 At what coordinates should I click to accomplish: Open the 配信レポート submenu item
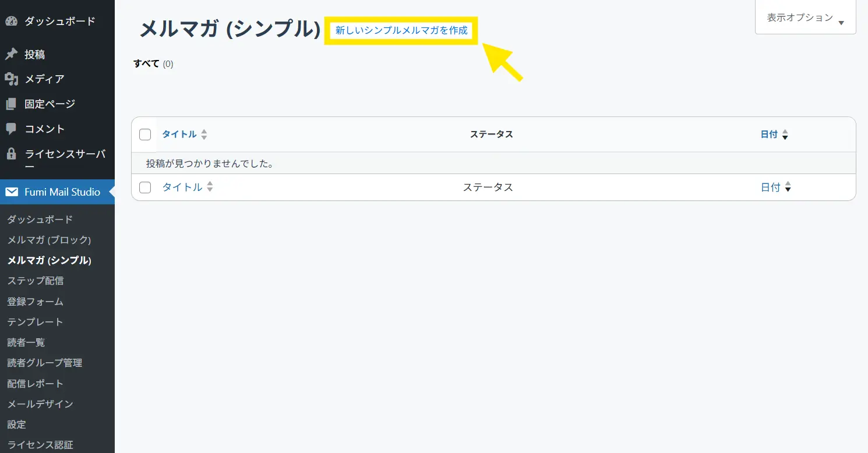35,383
